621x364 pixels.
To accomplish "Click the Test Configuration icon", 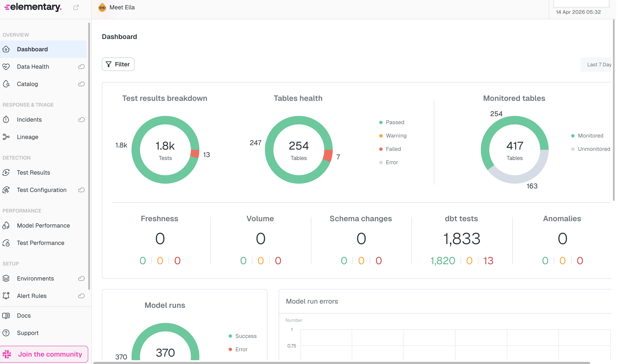I will tap(6, 190).
